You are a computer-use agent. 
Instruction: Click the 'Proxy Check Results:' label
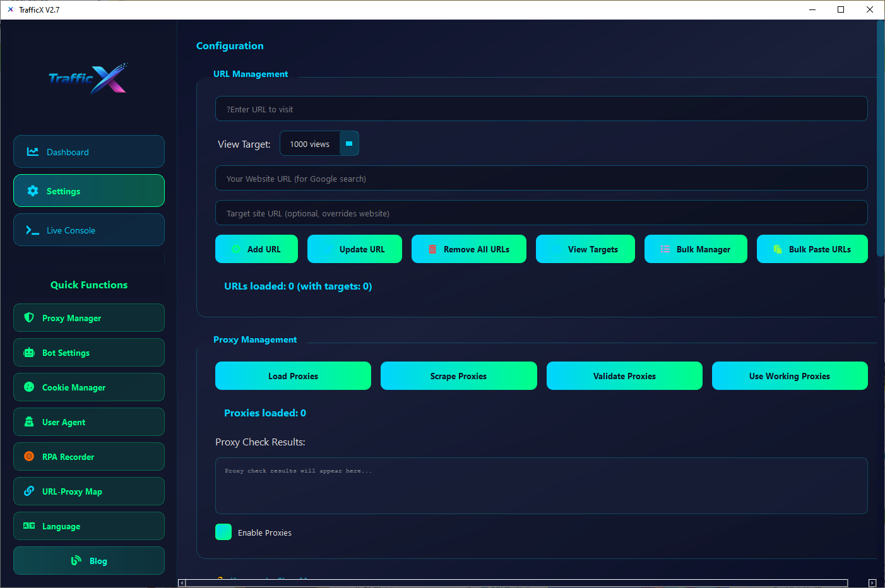pos(260,442)
